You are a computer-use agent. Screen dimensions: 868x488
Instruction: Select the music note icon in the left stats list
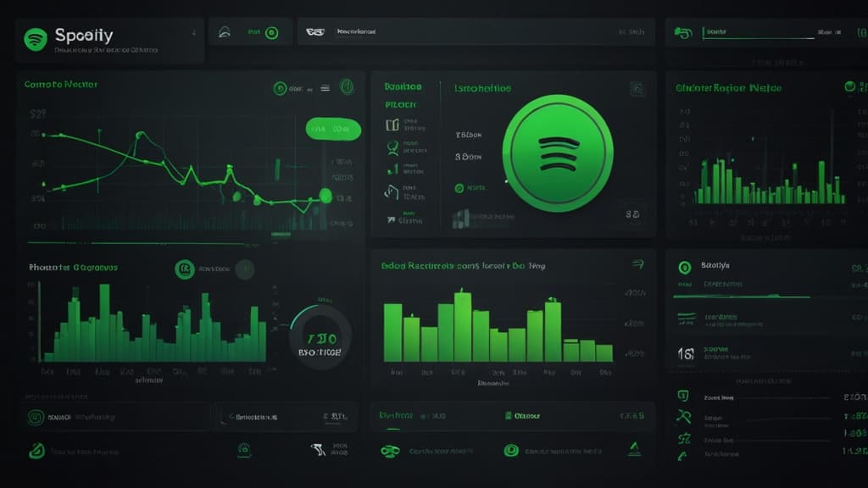[x=391, y=190]
